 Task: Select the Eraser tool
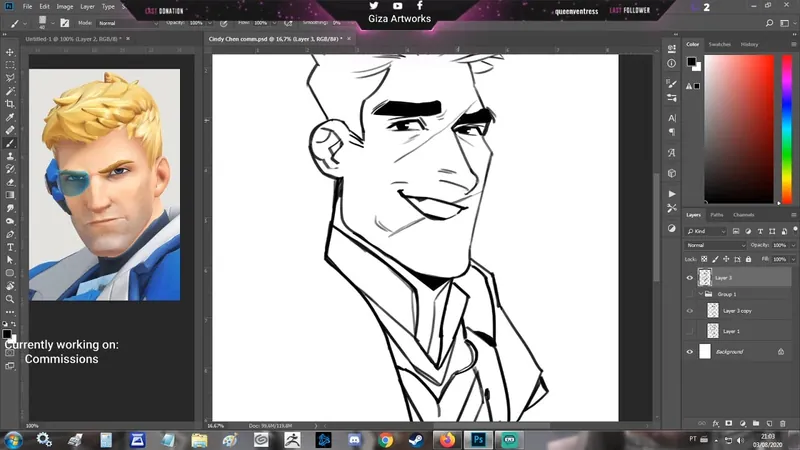pyautogui.click(x=10, y=182)
